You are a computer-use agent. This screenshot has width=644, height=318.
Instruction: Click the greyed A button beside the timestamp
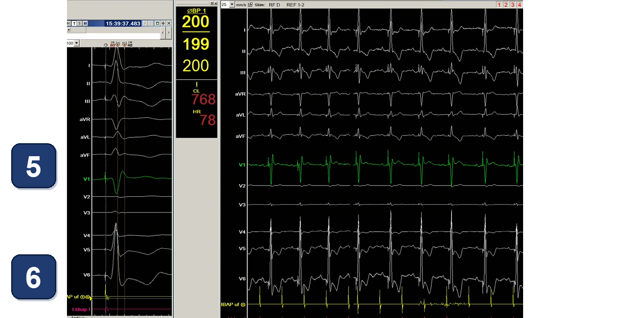coord(145,23)
